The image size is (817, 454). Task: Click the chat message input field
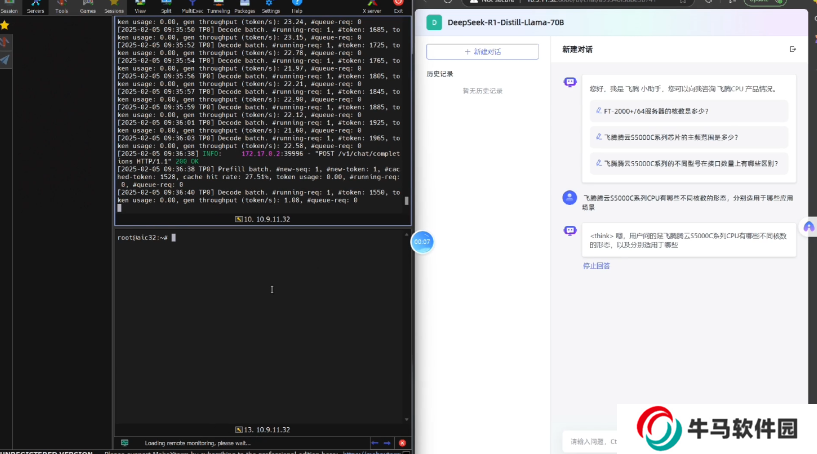pyautogui.click(x=590, y=440)
